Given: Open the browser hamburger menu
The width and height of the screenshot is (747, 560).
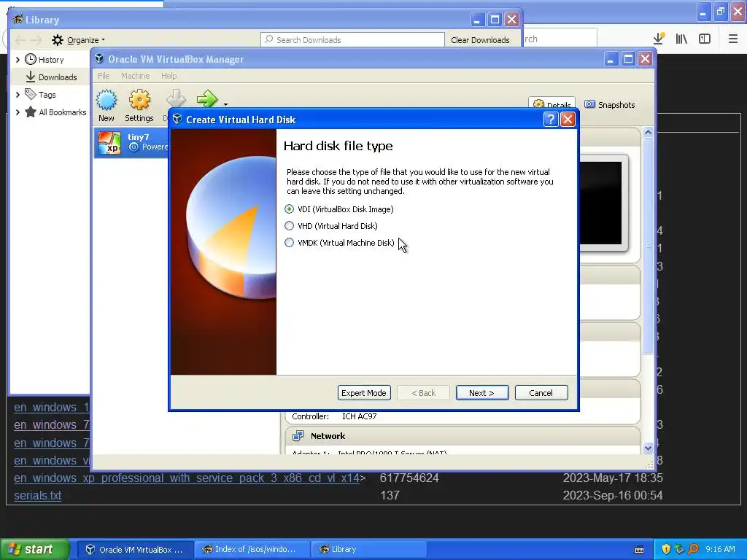Looking at the screenshot, I should click(x=733, y=39).
